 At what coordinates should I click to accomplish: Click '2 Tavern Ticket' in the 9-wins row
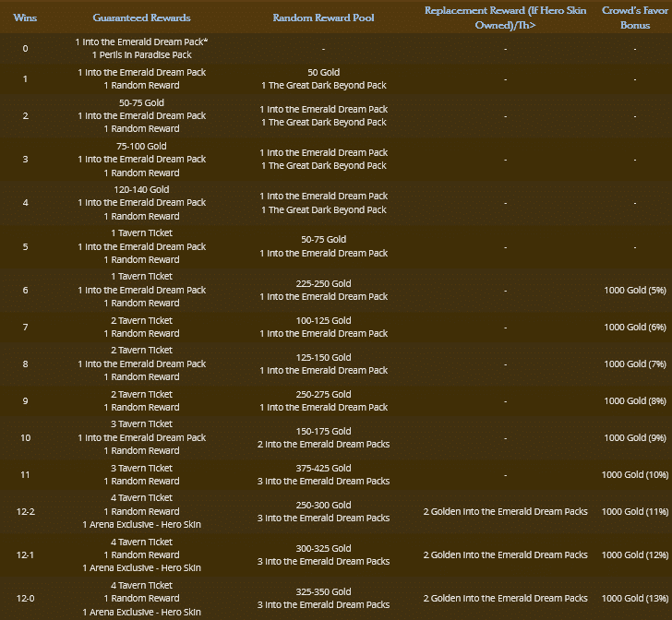tap(141, 394)
